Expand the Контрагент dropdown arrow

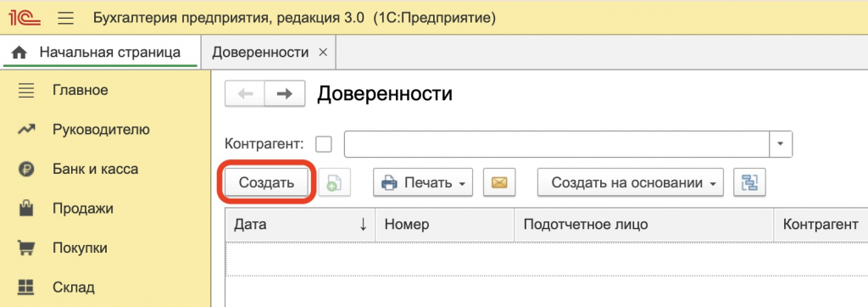point(781,144)
